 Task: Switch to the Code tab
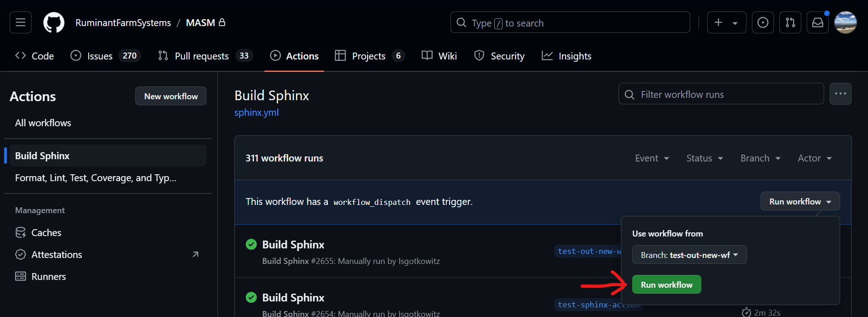(x=34, y=56)
